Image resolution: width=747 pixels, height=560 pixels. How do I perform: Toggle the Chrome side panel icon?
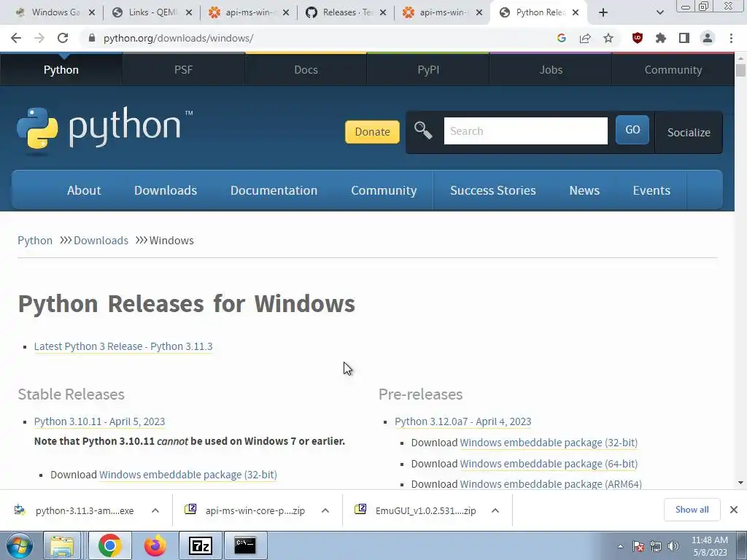tap(684, 38)
